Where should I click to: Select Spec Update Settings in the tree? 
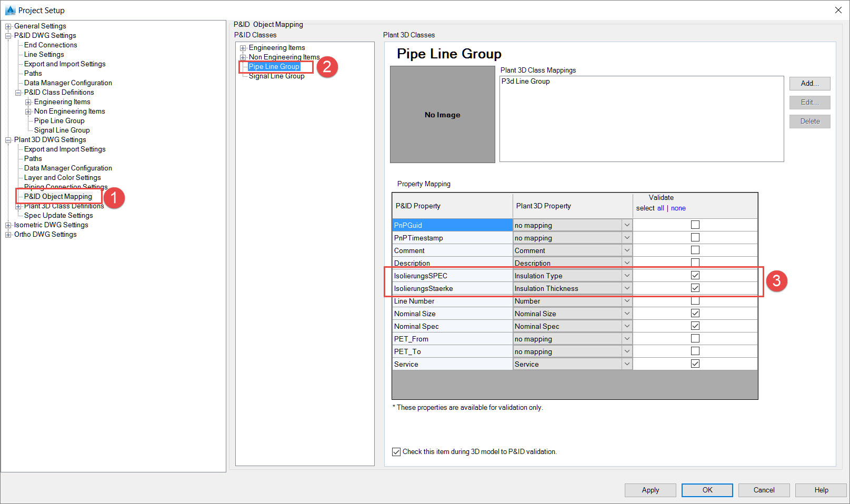(58, 215)
